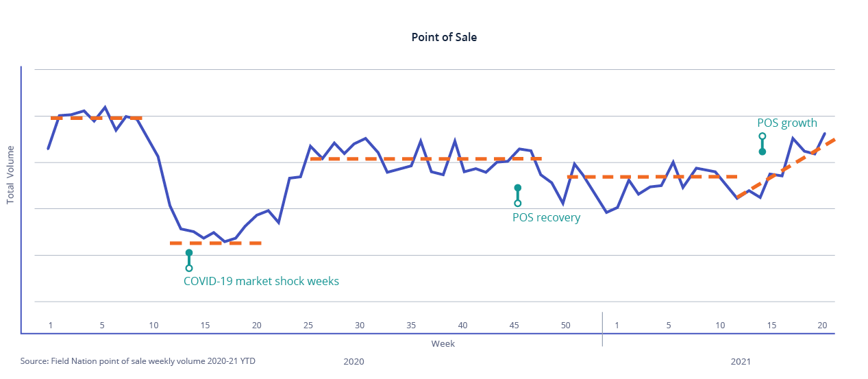Click the 2021 year label

coord(741,361)
